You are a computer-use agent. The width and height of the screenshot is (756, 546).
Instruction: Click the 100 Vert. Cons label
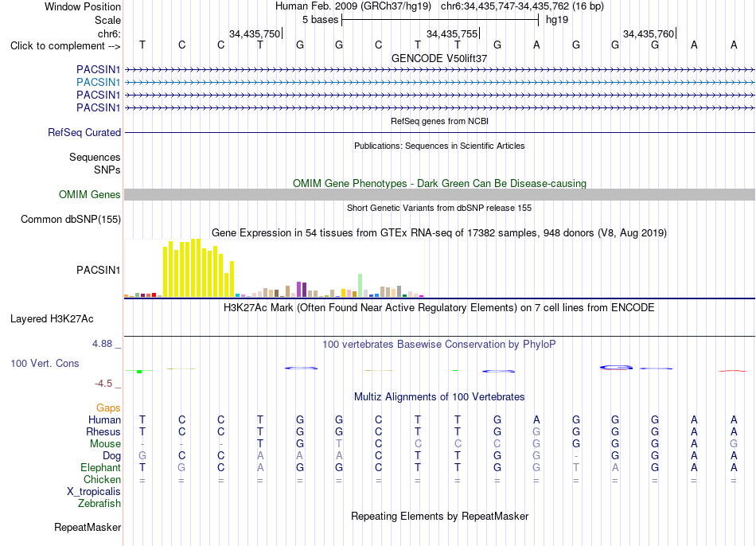point(45,363)
